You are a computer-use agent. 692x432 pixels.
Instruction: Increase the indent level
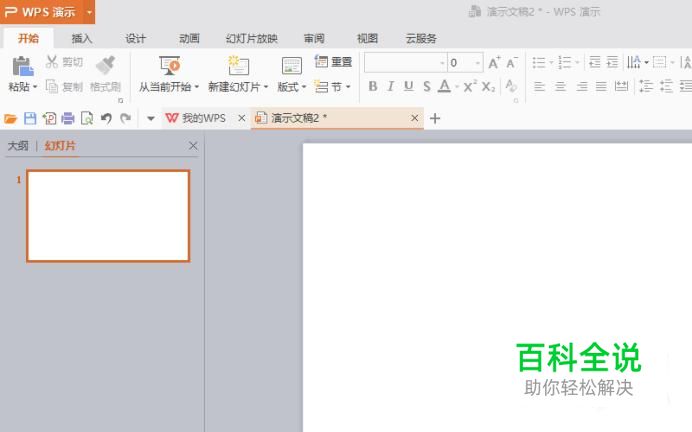point(613,62)
